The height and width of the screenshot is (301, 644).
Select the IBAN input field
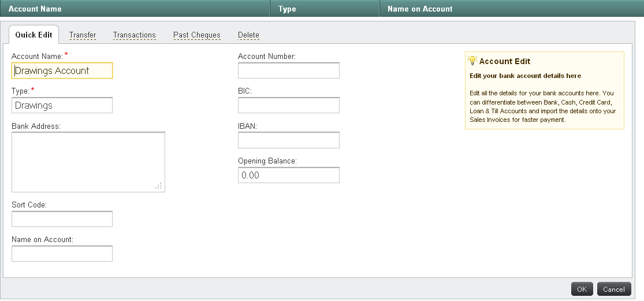[x=288, y=140]
